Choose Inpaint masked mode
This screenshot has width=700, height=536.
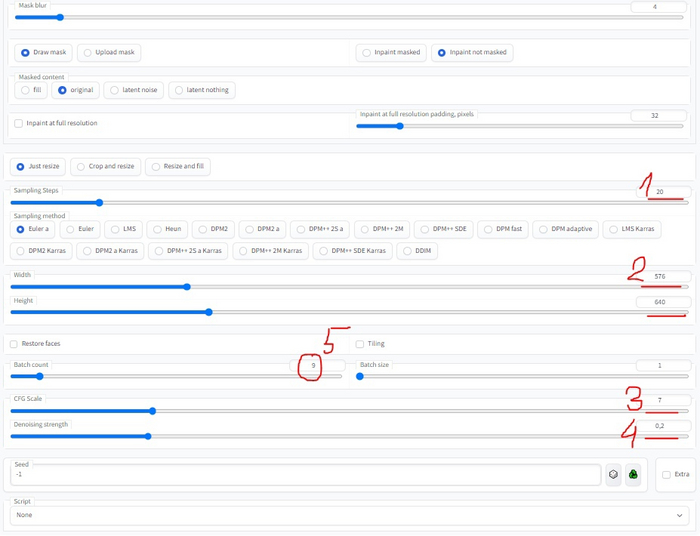391,52
